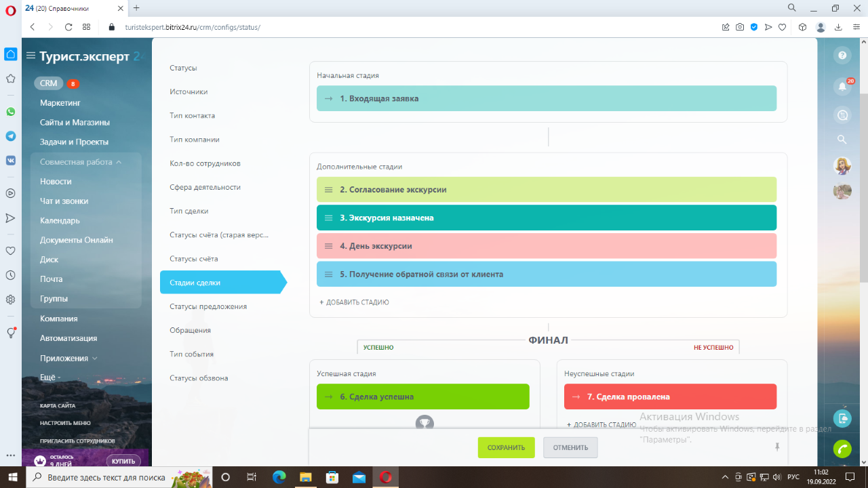Add stage under Дополнительные стадии
The width and height of the screenshot is (868, 488).
[354, 302]
